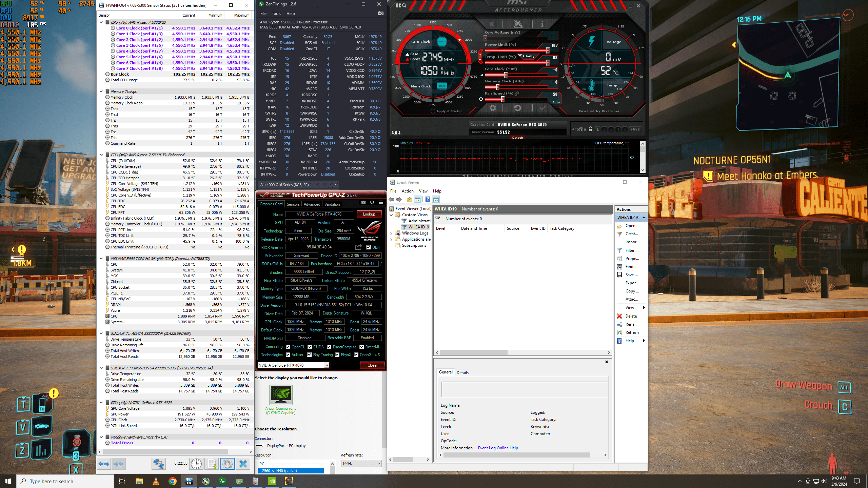Viewport: 868px width, 488px height.
Task: Click GPU-Z Lookup button
Action: [x=369, y=214]
